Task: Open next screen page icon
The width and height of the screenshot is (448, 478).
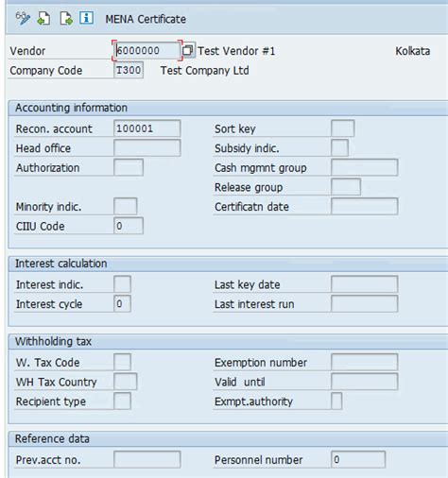Action: tap(66, 19)
